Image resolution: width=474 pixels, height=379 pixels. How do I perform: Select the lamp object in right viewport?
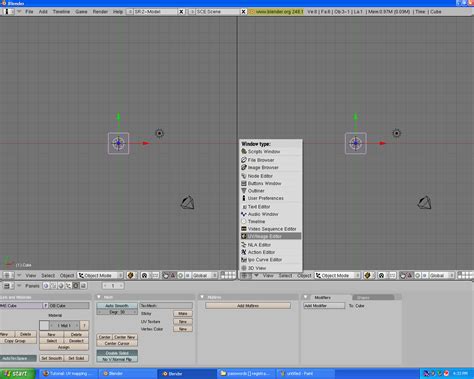(396, 133)
